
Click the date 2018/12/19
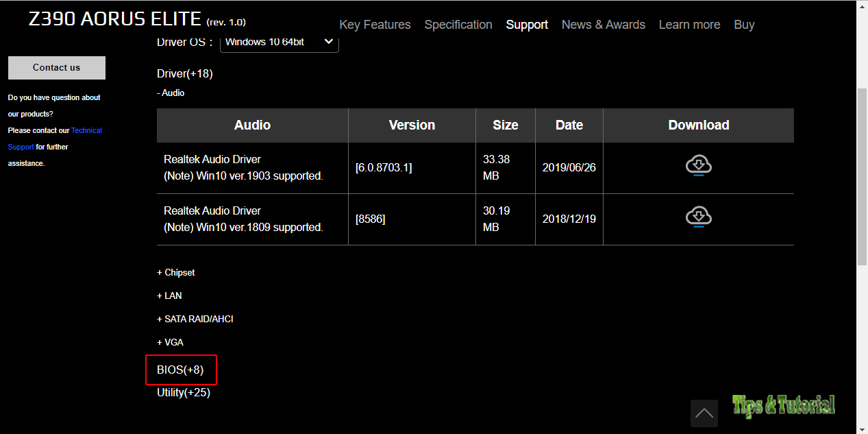tap(569, 219)
